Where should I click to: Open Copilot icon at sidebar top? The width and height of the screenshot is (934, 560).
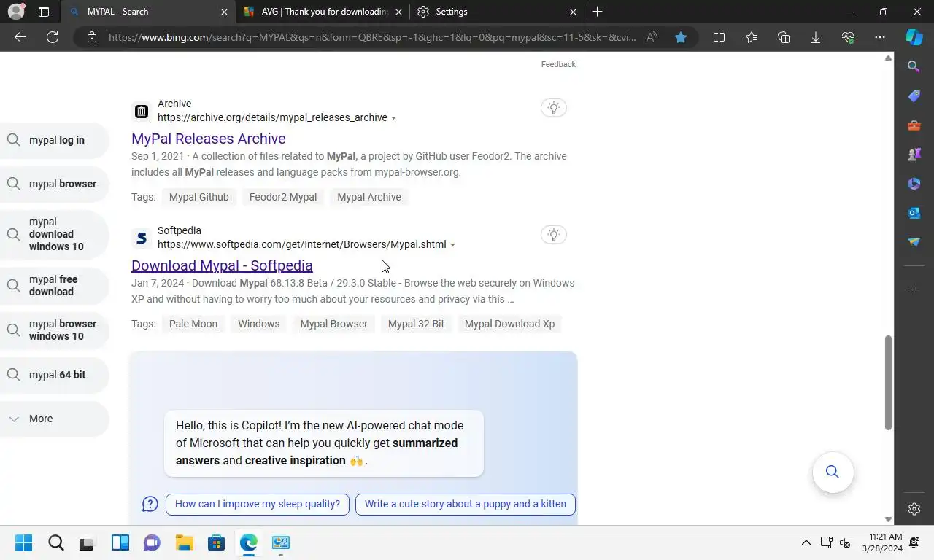click(914, 37)
